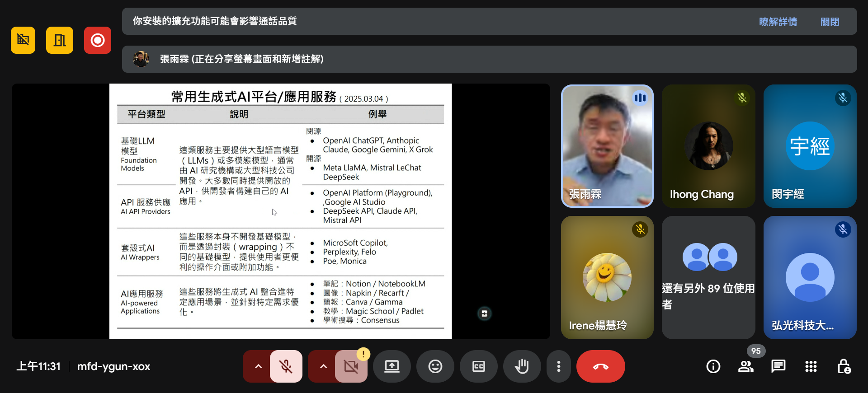Image resolution: width=868 pixels, height=393 pixels.
Task: Select Ihong Chang participant tile
Action: click(x=708, y=146)
